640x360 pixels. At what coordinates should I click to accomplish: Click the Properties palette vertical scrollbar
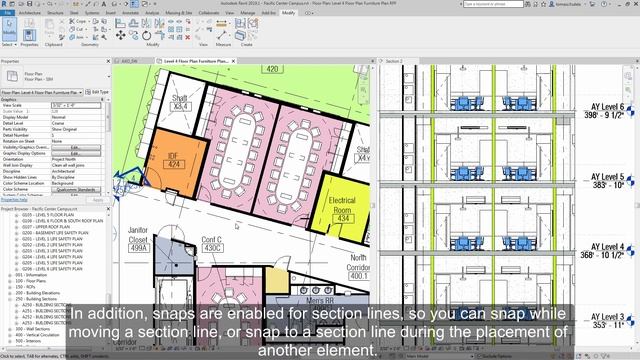click(108, 118)
